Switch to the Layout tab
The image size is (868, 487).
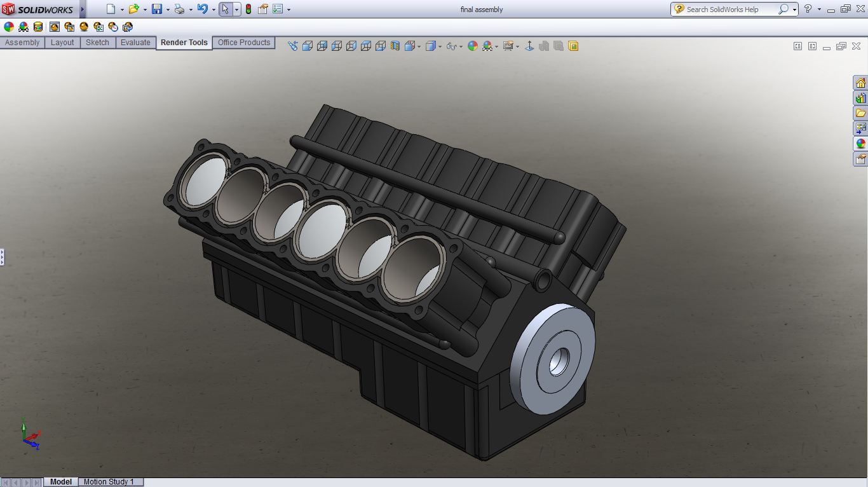62,43
